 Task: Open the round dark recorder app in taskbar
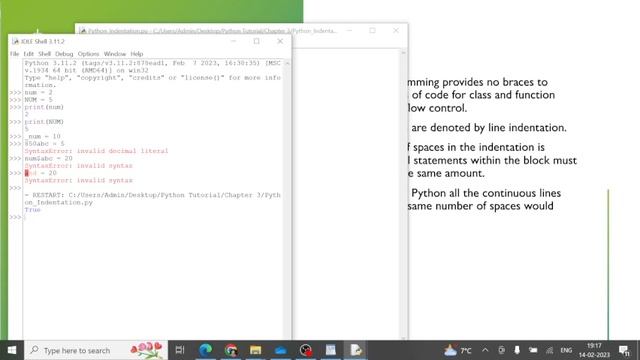point(306,350)
